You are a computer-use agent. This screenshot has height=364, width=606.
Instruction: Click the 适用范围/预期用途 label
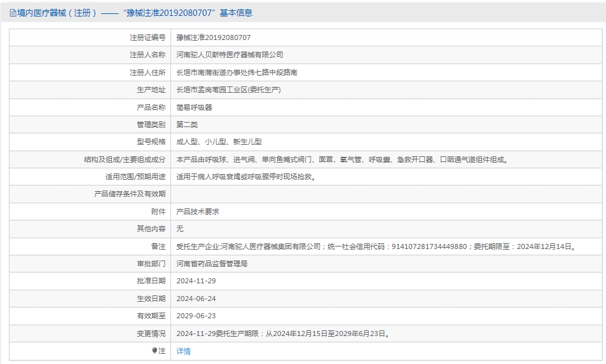tap(135, 177)
